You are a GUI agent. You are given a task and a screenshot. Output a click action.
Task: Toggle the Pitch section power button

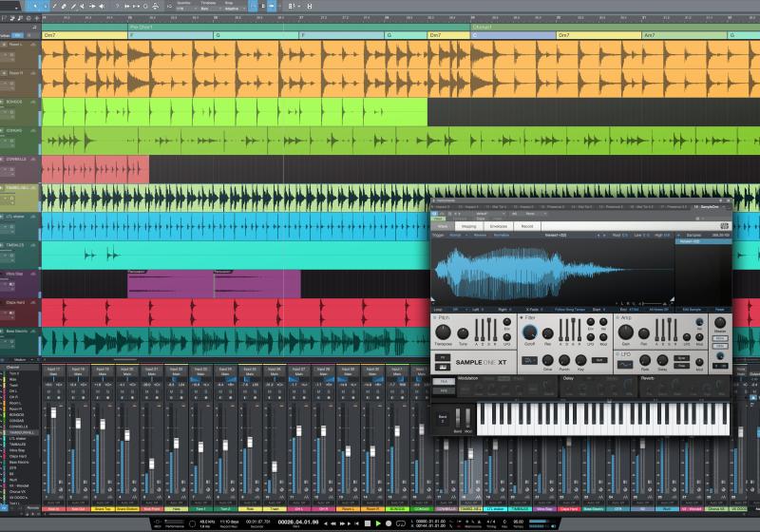(435, 318)
